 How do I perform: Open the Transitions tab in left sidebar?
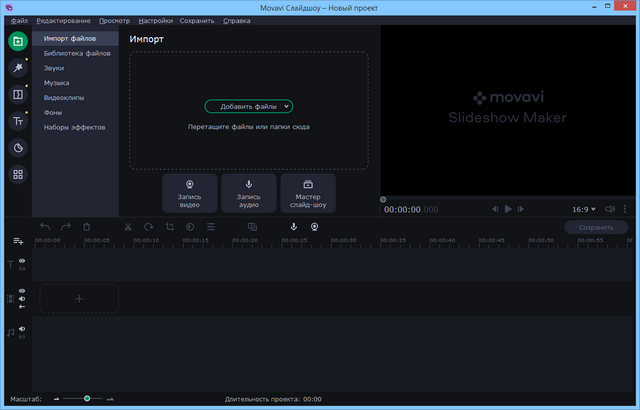point(17,94)
